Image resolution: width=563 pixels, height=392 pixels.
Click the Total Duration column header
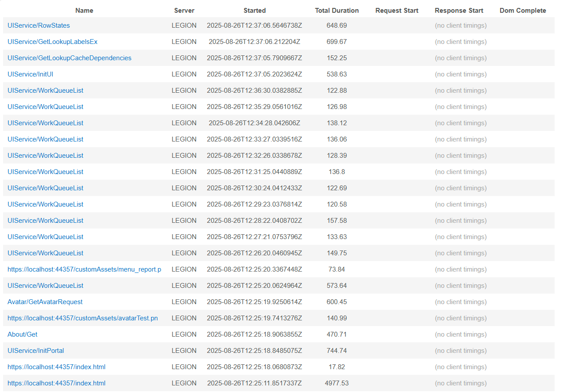[x=336, y=11]
